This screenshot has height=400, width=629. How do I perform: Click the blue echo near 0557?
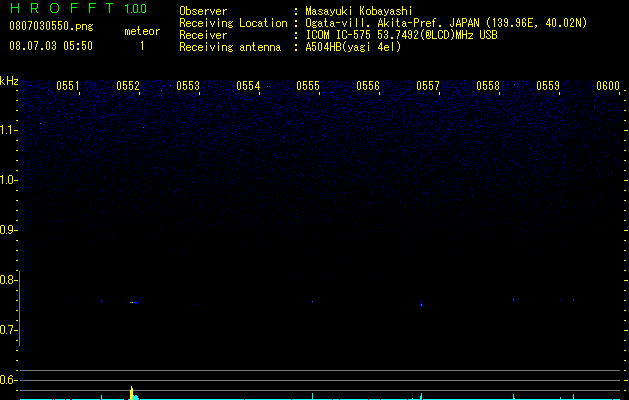[421, 304]
